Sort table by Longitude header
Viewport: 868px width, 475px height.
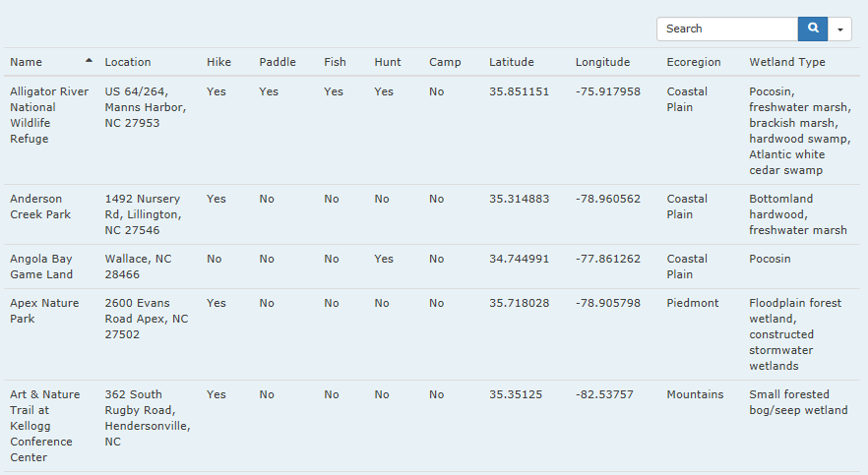pos(602,62)
